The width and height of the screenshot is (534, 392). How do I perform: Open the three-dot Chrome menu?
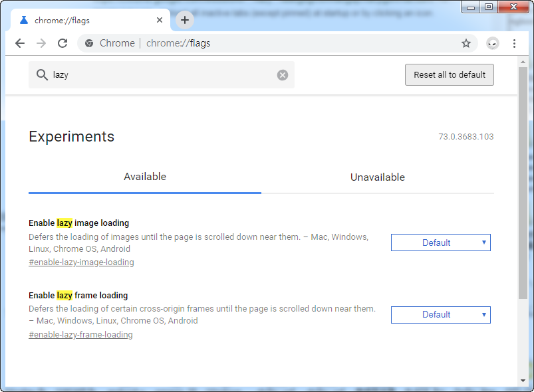pos(515,43)
